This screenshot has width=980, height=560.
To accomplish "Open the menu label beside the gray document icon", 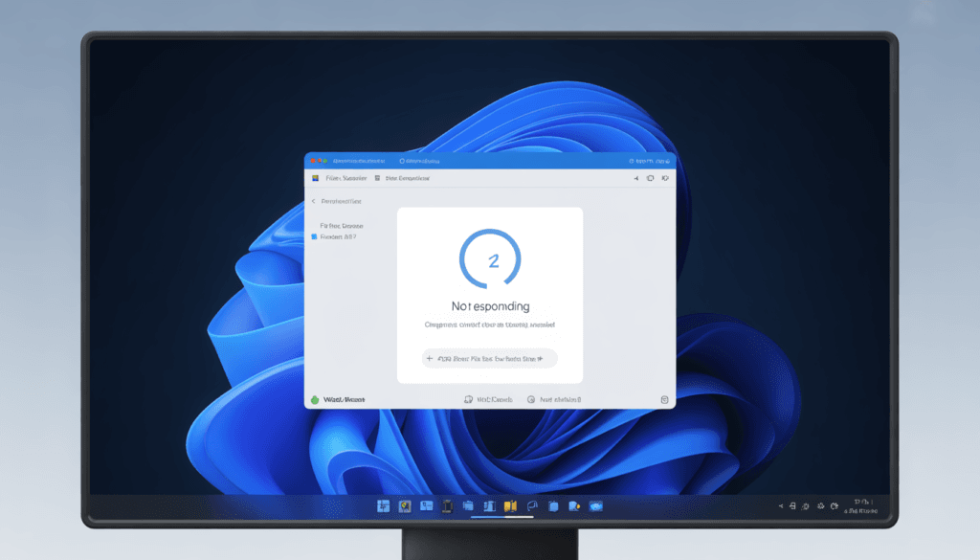I will [x=407, y=178].
